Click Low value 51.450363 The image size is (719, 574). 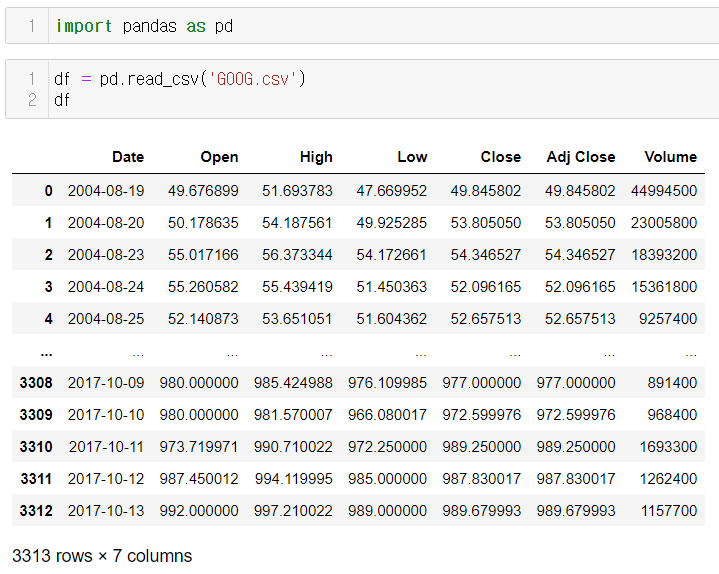coord(392,287)
